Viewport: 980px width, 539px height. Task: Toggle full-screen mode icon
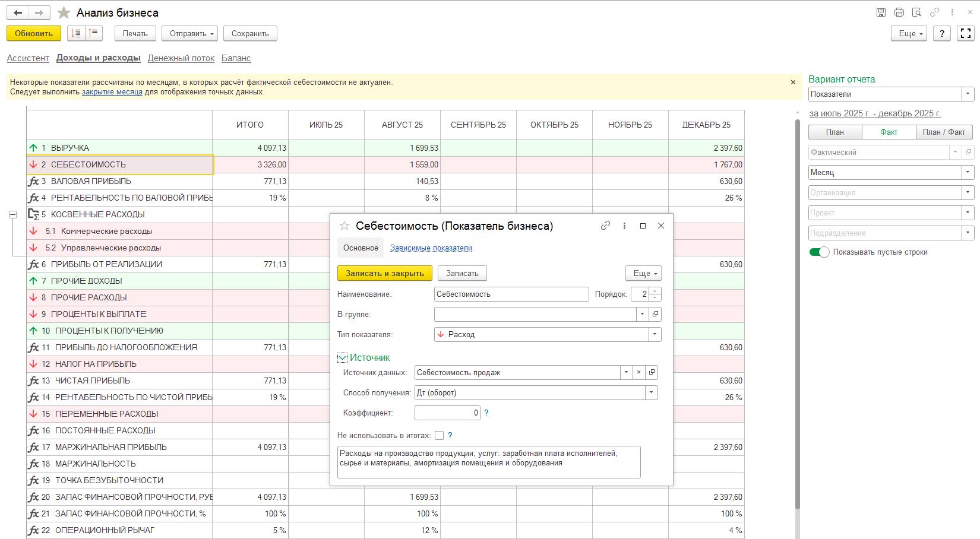tap(966, 34)
